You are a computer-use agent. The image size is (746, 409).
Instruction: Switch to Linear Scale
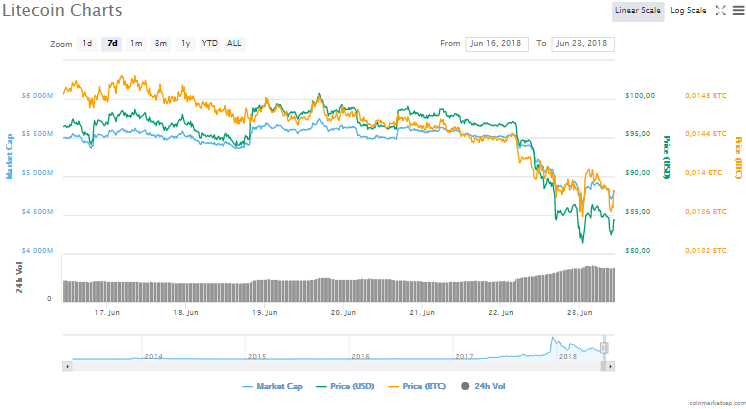(638, 10)
